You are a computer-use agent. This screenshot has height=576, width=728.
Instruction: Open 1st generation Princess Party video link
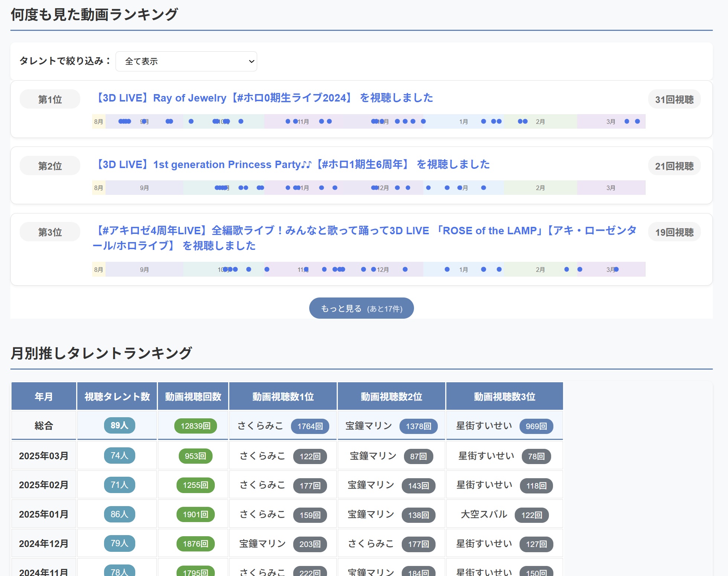[291, 165]
